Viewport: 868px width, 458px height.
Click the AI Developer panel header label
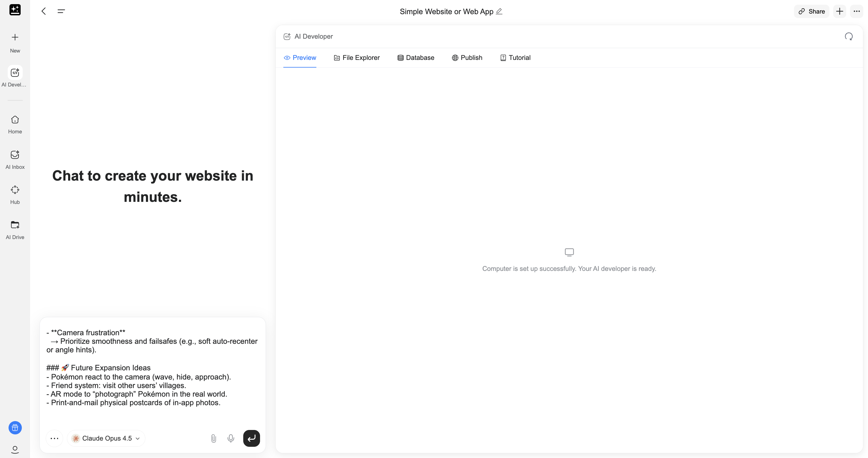coord(313,36)
